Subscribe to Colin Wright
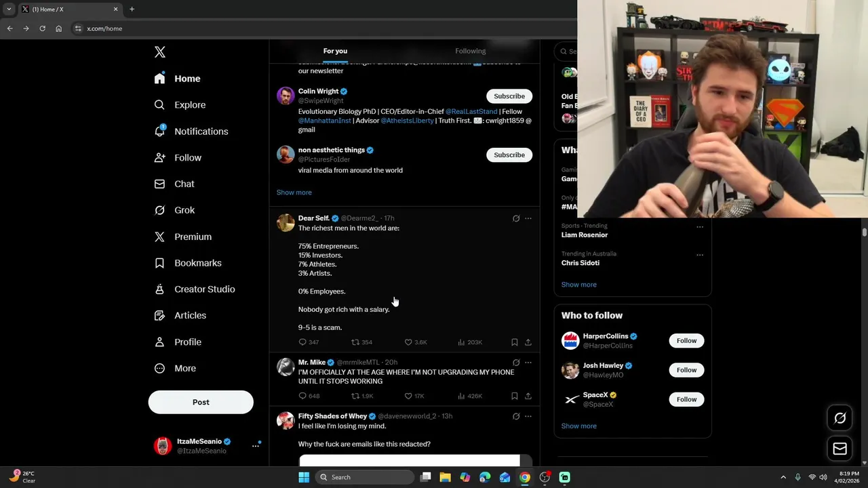The width and height of the screenshot is (868, 488). tap(509, 96)
